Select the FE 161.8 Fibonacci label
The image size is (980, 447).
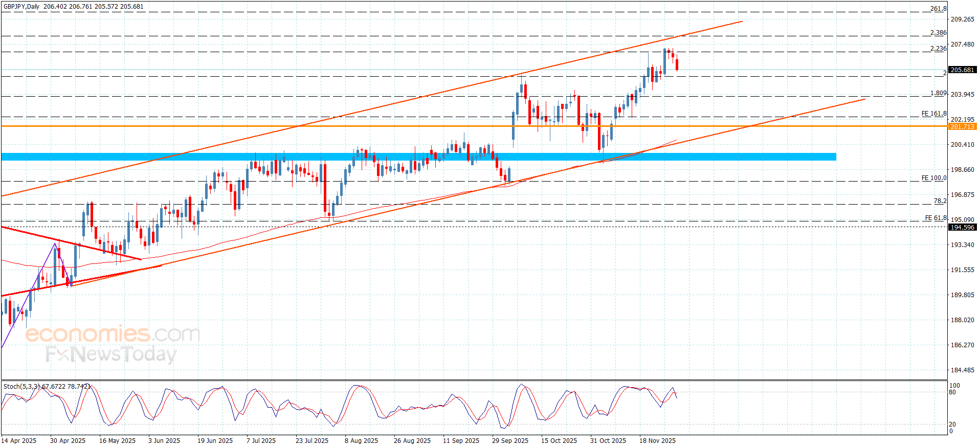tap(933, 114)
